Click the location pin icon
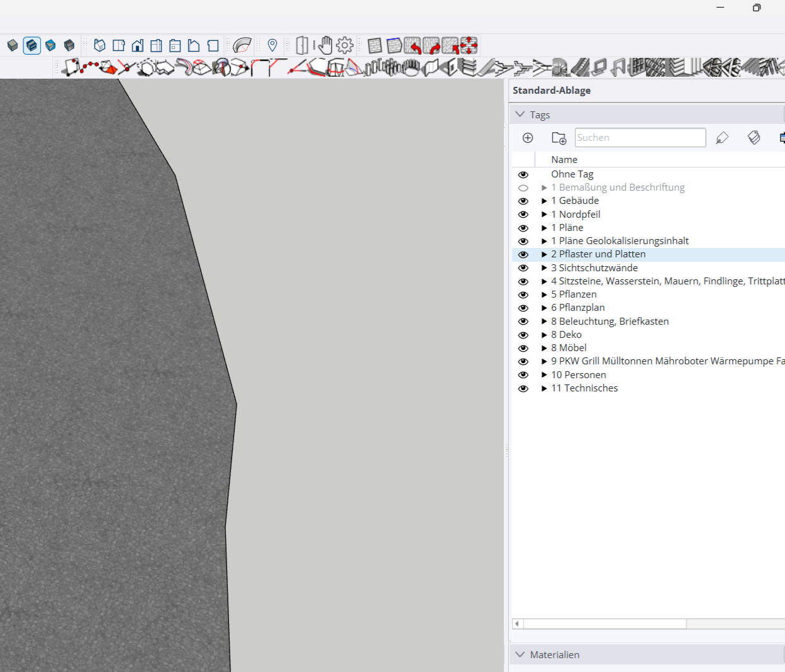This screenshot has width=785, height=672. coord(272,45)
